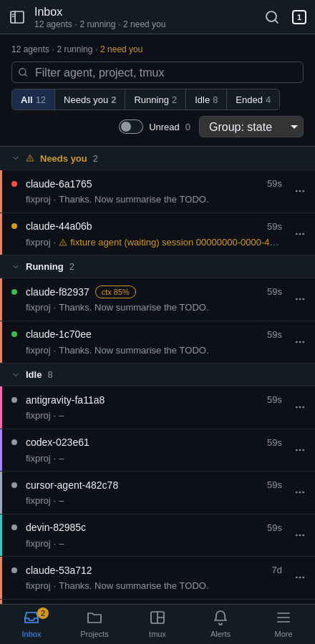Open more options for claude-6a1765

tap(300, 191)
